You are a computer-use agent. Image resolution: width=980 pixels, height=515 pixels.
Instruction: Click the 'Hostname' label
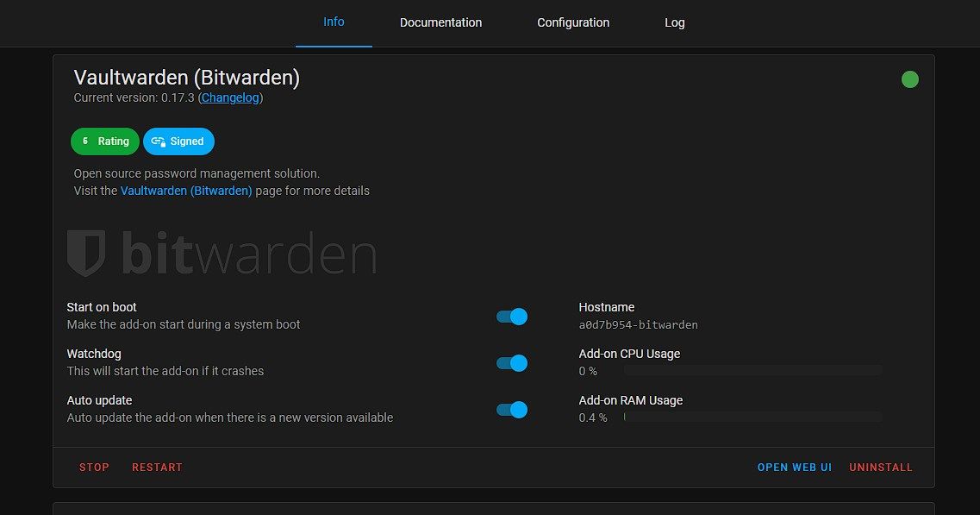click(x=606, y=307)
